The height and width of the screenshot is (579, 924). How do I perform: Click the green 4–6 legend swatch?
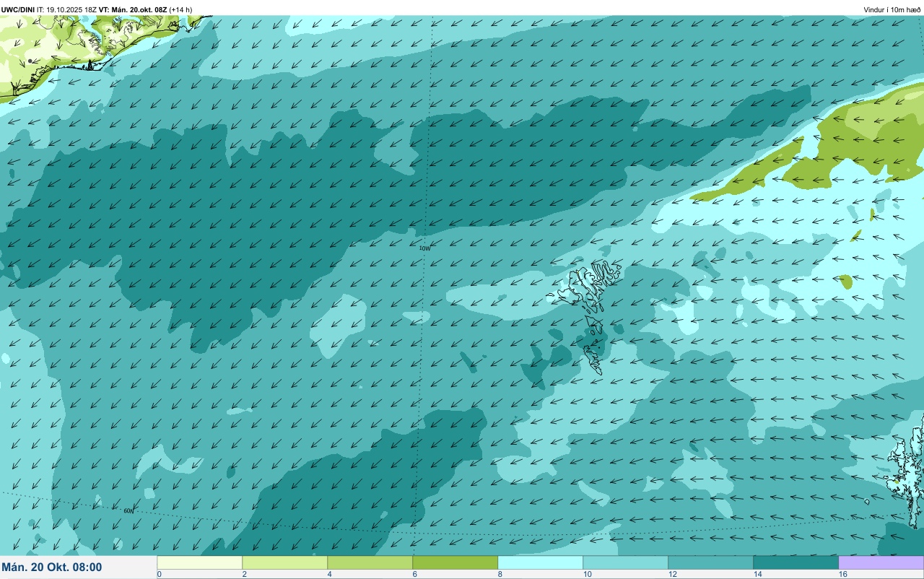click(370, 562)
